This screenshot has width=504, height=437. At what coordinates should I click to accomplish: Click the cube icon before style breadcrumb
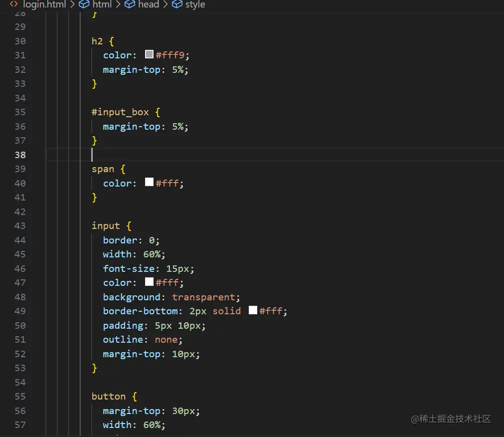click(177, 4)
